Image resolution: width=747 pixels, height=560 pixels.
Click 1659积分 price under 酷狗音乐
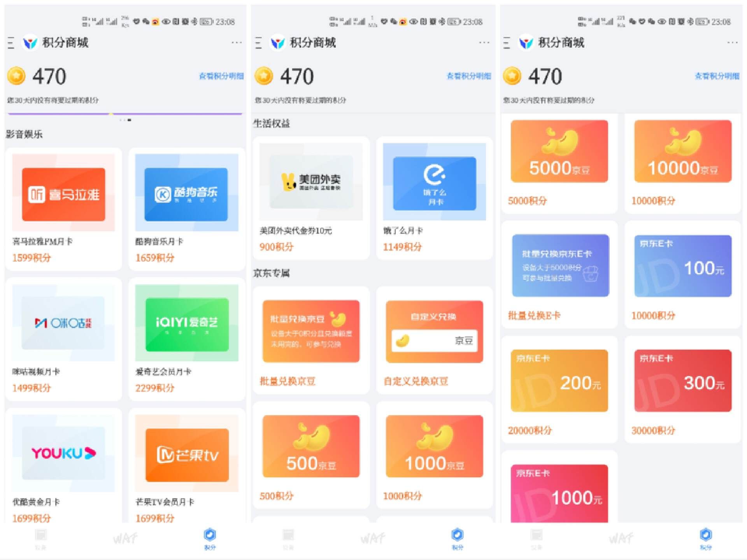(155, 258)
